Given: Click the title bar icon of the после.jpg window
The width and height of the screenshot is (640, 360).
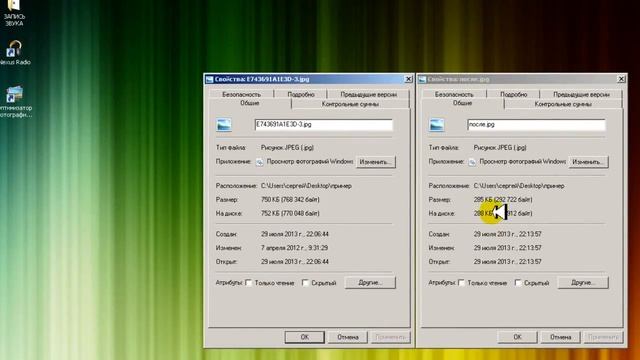Looking at the screenshot, I should pyautogui.click(x=422, y=79).
